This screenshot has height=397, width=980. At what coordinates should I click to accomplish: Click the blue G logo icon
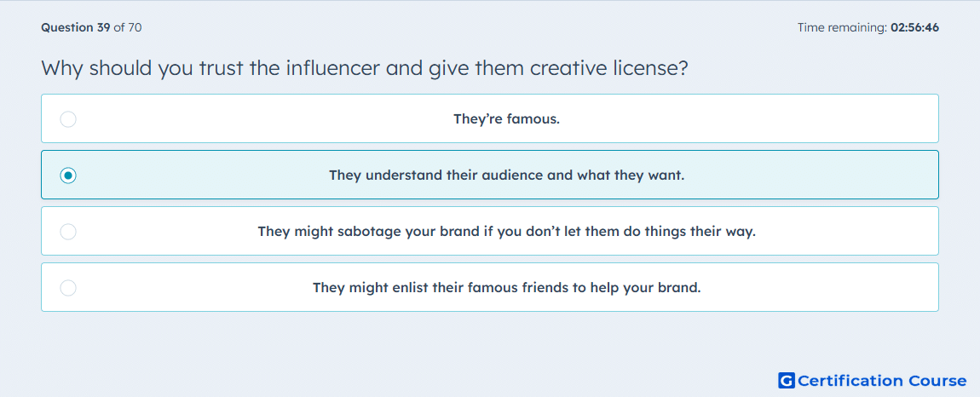pos(787,380)
